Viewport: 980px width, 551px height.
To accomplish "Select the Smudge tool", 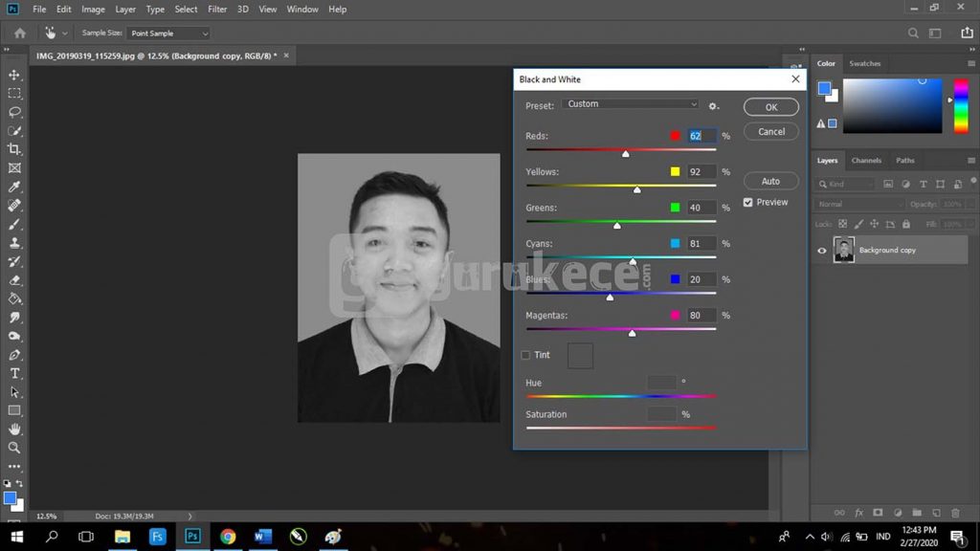I will [14, 318].
